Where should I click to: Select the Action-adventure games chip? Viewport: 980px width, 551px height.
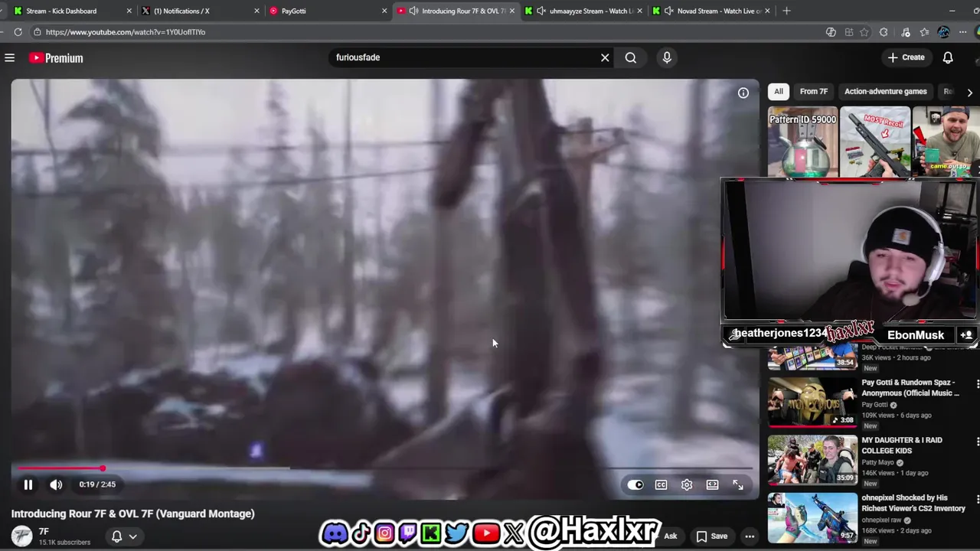886,92
